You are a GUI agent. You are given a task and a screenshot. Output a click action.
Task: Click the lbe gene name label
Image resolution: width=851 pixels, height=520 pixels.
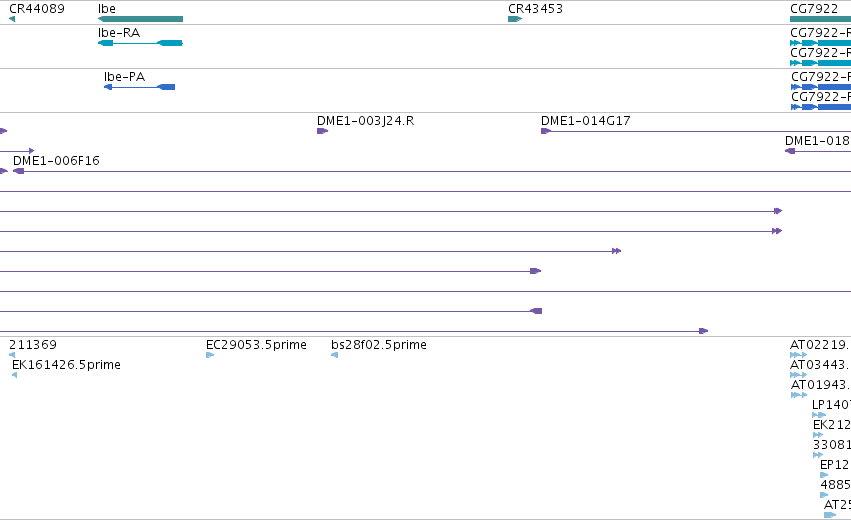click(x=106, y=9)
